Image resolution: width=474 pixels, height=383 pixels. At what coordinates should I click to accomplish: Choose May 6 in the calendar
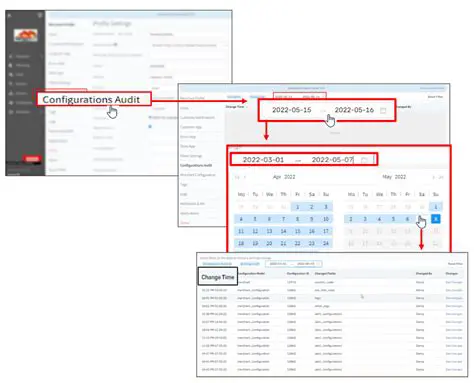(x=407, y=219)
